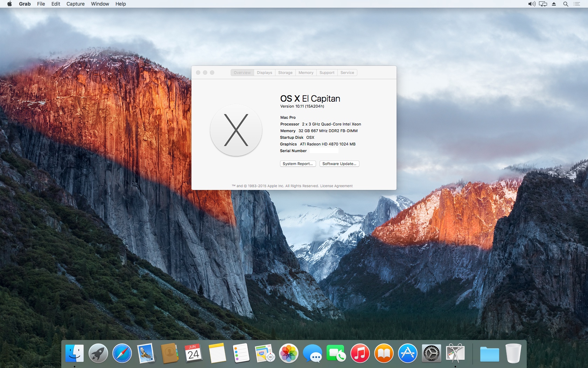Click the OS X El Capitan title
Image resolution: width=588 pixels, height=368 pixels.
[310, 98]
